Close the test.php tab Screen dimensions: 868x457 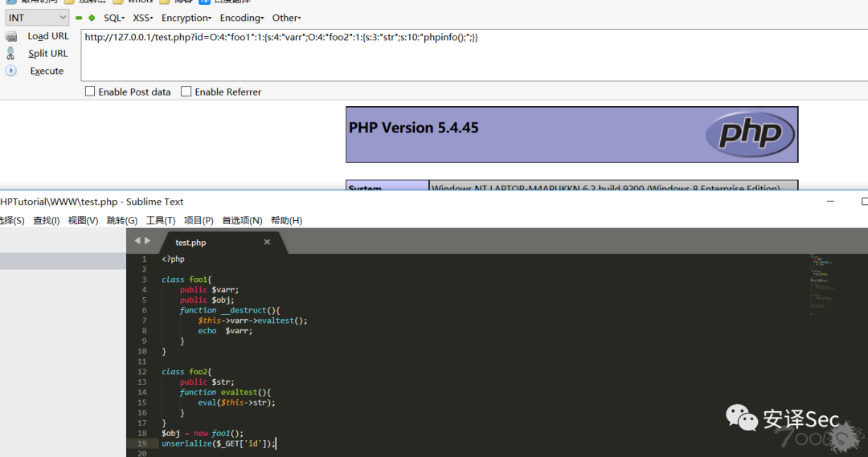267,242
